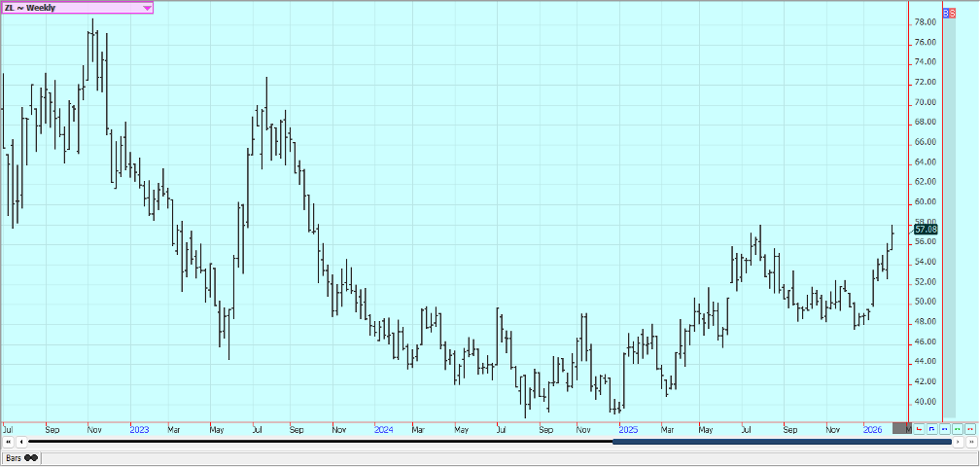Viewport: 980px width, 467px height.
Task: Click the red S sell button
Action: click(974, 12)
